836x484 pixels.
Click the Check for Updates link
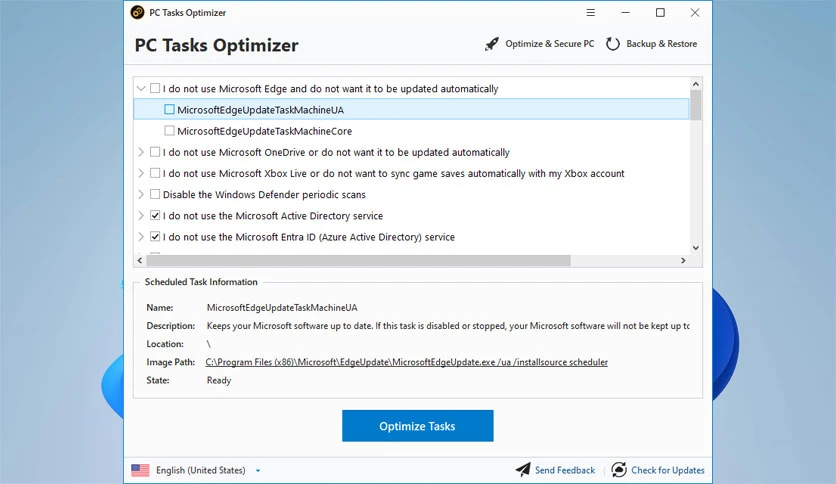coord(668,470)
